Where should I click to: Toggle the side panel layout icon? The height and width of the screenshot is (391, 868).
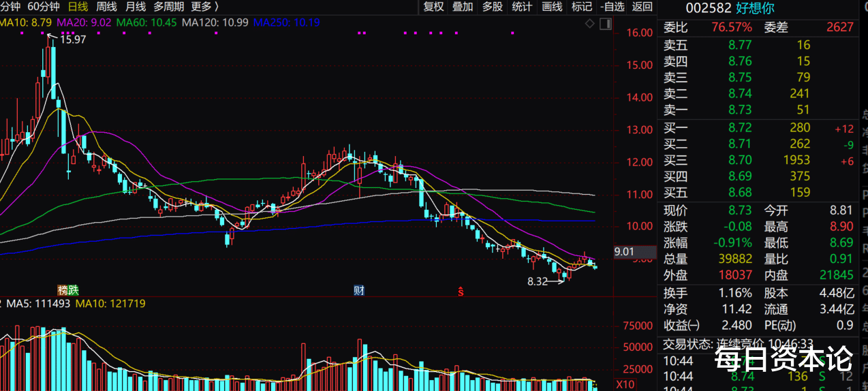click(605, 24)
